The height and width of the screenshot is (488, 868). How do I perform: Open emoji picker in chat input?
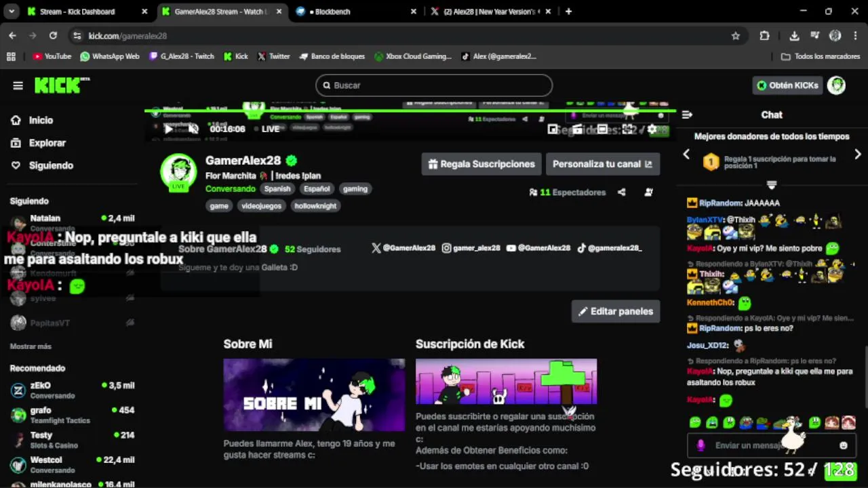click(844, 446)
